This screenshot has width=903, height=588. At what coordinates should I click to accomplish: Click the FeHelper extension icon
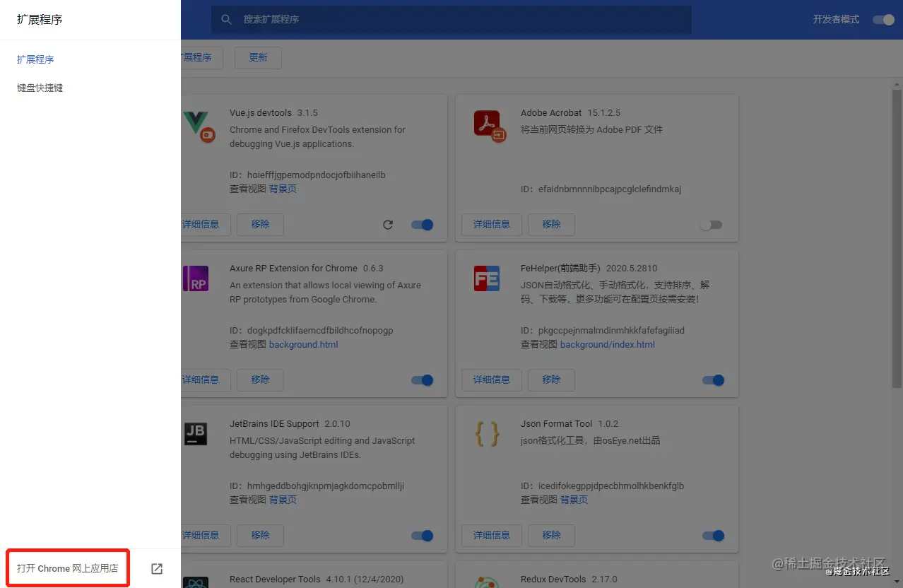(x=487, y=279)
